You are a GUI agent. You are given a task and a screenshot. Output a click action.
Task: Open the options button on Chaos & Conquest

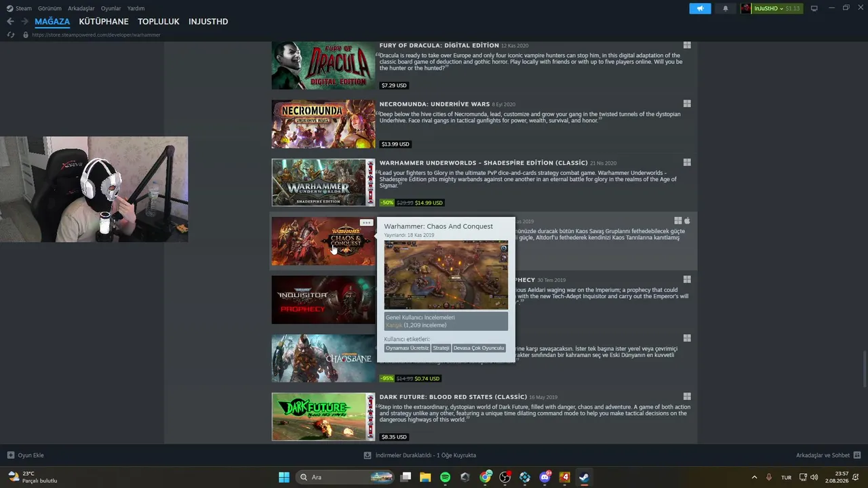366,222
